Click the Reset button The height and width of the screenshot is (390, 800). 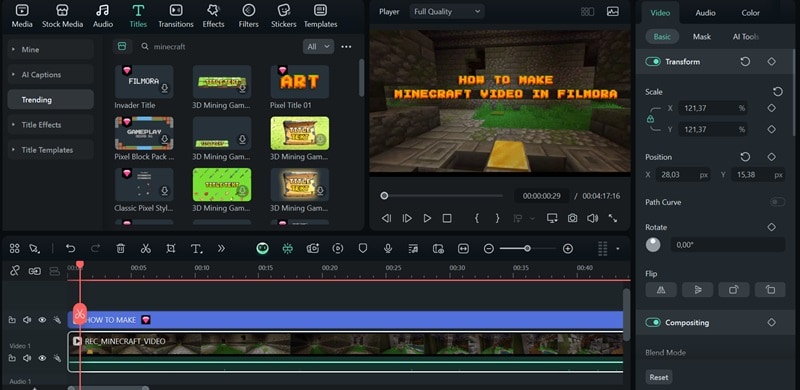(x=659, y=377)
